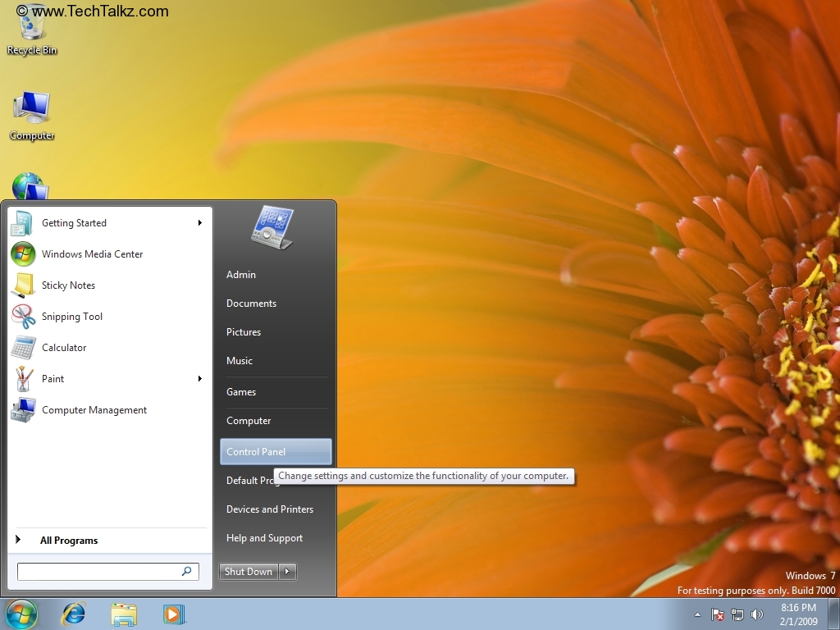The width and height of the screenshot is (840, 630).
Task: Expand the Paint submenu arrow
Action: click(199, 378)
